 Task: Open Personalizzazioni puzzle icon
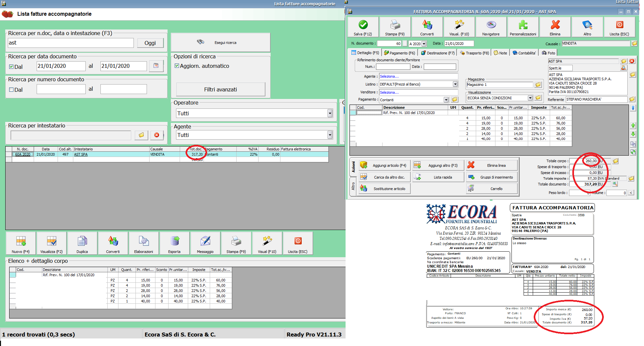point(523,27)
